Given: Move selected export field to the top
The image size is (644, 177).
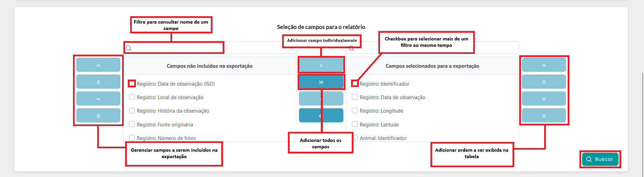Looking at the screenshot, I should coord(544,82).
